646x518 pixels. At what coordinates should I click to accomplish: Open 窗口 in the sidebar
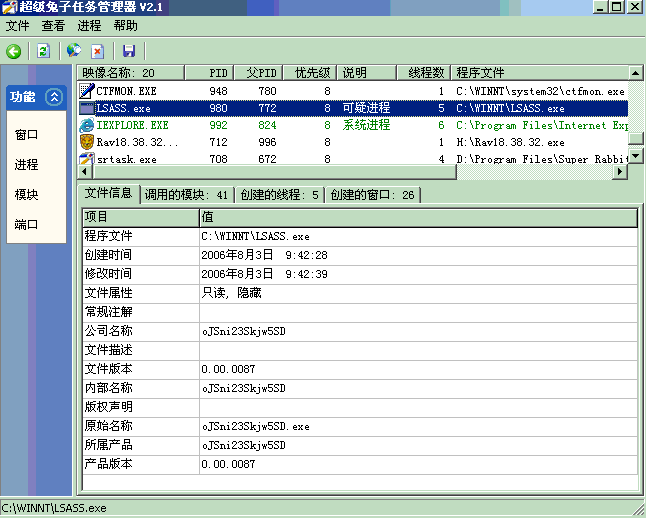click(x=27, y=135)
